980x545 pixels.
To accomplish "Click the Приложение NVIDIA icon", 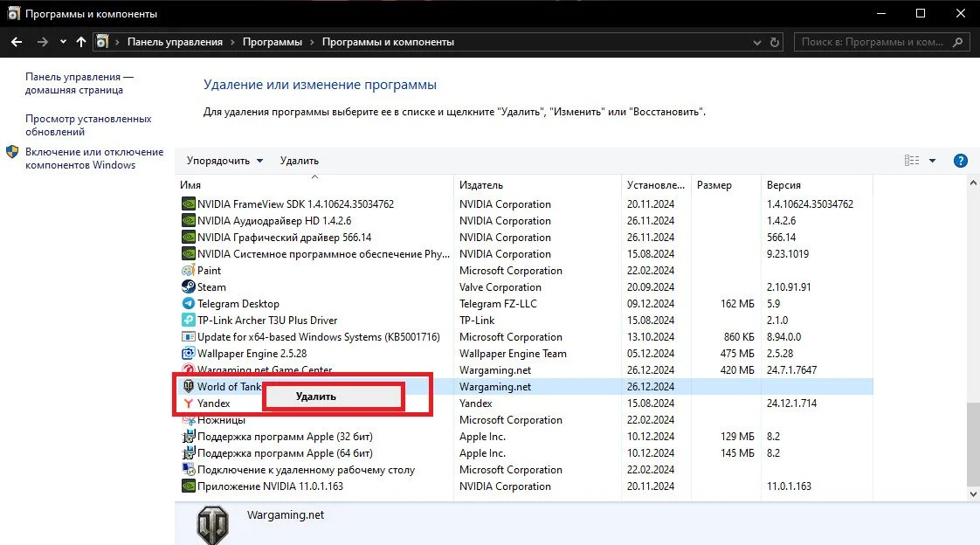I will coord(188,486).
